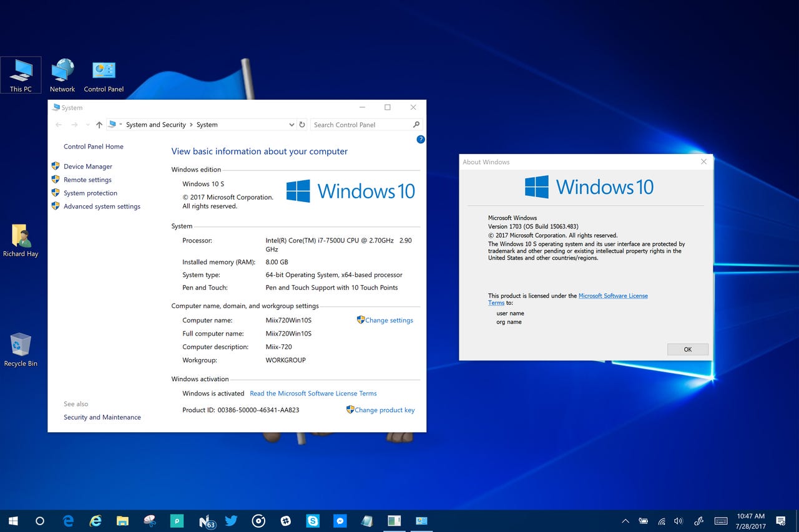Open the Change settings link
The image size is (799, 532).
(389, 320)
